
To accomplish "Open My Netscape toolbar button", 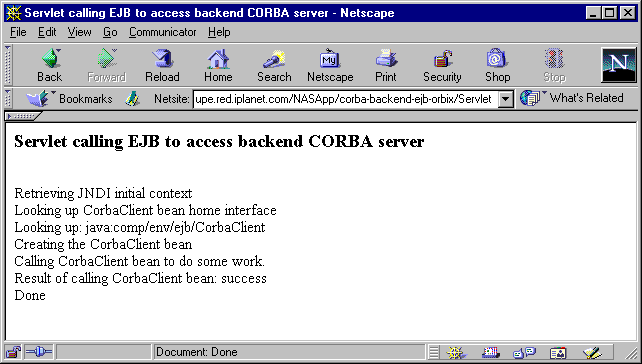I will click(x=330, y=66).
